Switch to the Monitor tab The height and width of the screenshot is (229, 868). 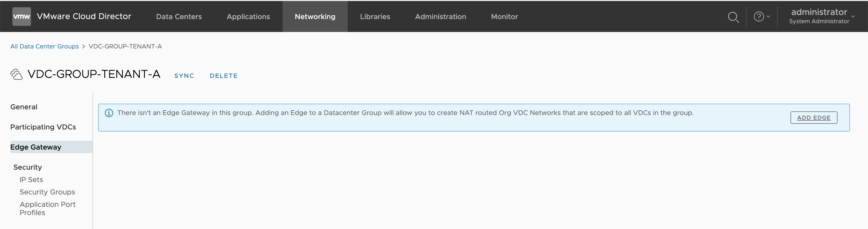(504, 17)
